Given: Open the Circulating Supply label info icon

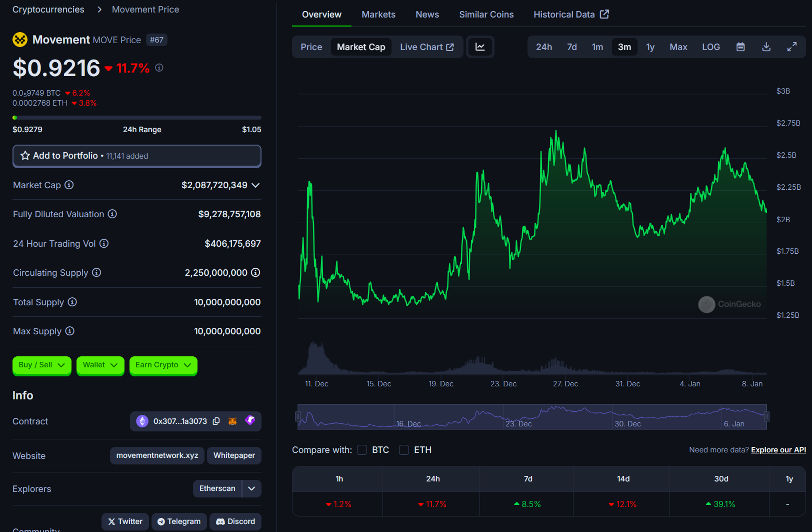Looking at the screenshot, I should pyautogui.click(x=96, y=272).
